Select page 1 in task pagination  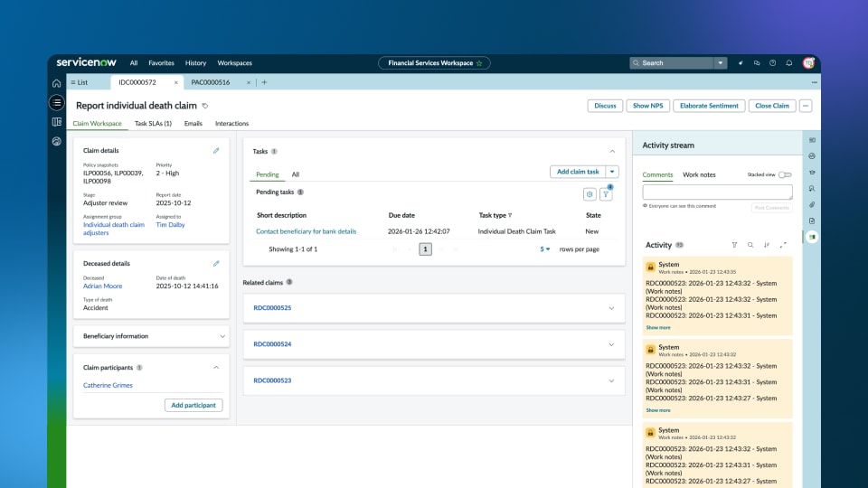pos(425,249)
